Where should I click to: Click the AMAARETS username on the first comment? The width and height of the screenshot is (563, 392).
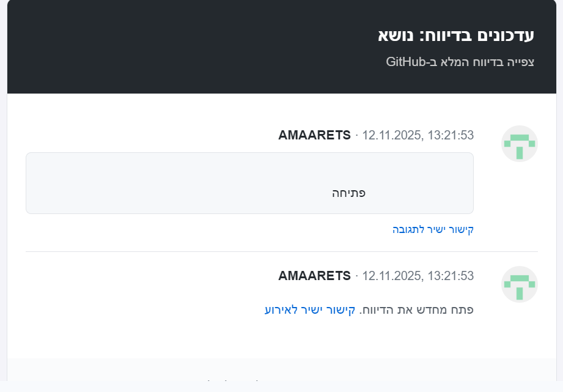point(314,135)
